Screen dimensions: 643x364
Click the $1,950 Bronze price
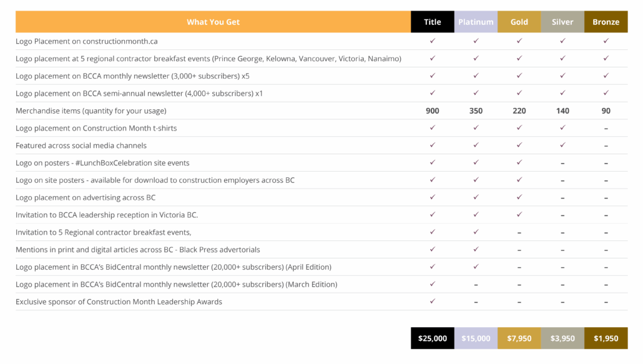point(606,338)
